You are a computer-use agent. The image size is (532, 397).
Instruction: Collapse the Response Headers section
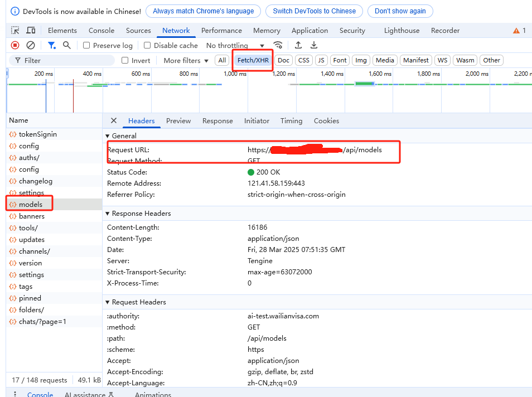[108, 213]
